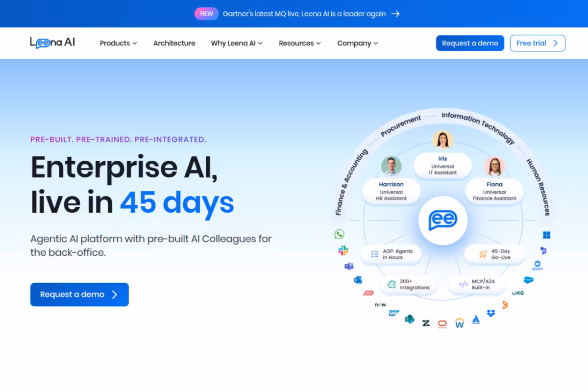Click the blue '45 days' headline text

coord(177,202)
